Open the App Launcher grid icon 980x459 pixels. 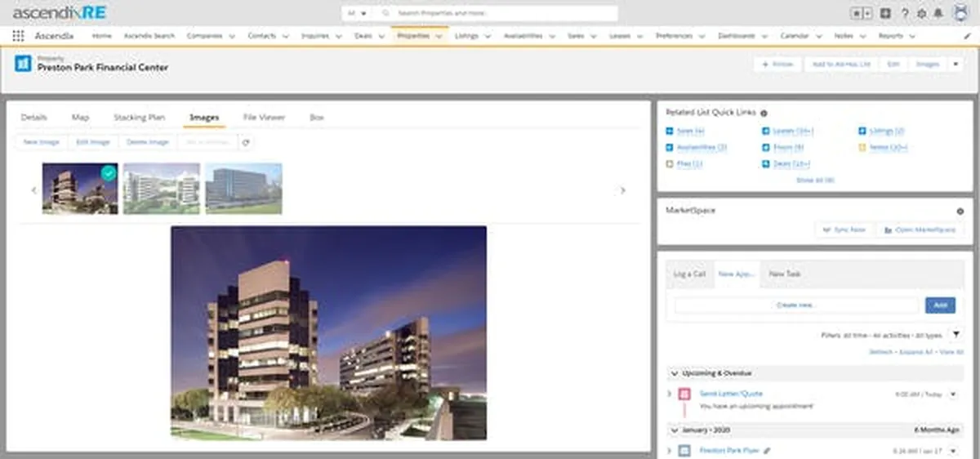tap(18, 36)
